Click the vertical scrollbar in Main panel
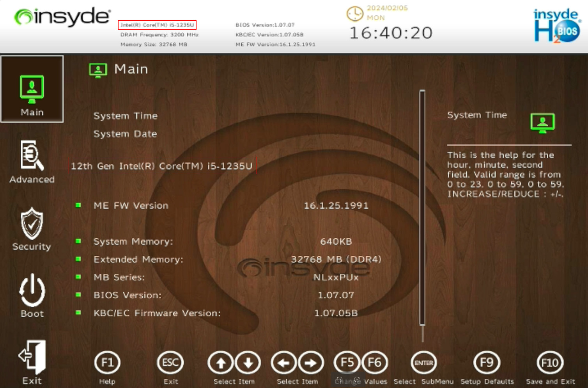The height and width of the screenshot is (388, 588). pyautogui.click(x=422, y=207)
